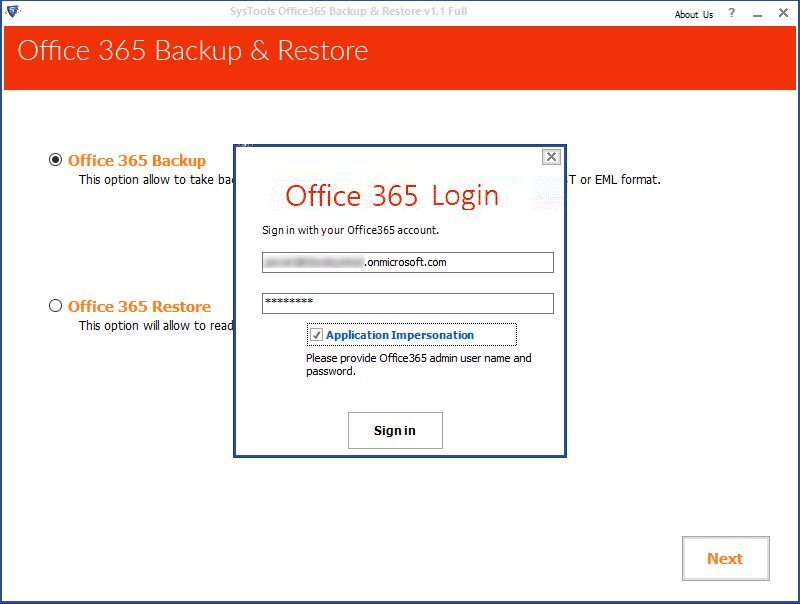Image resolution: width=800 pixels, height=604 pixels.
Task: Close the Office 365 Login dialog
Action: [551, 157]
